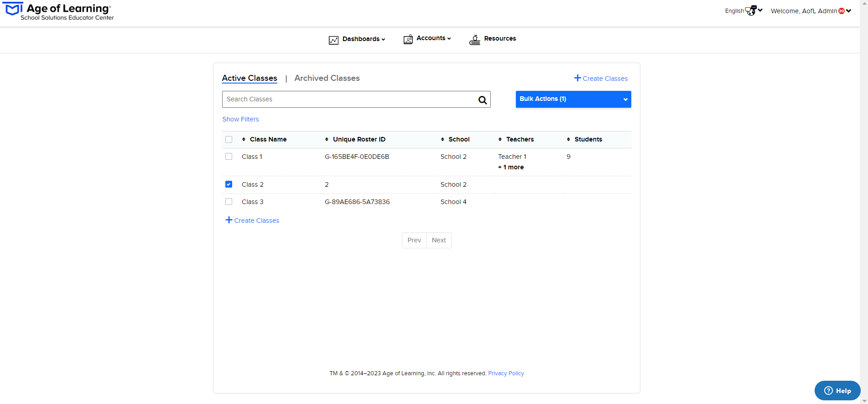Click School 4 in Class 3 row

(453, 202)
